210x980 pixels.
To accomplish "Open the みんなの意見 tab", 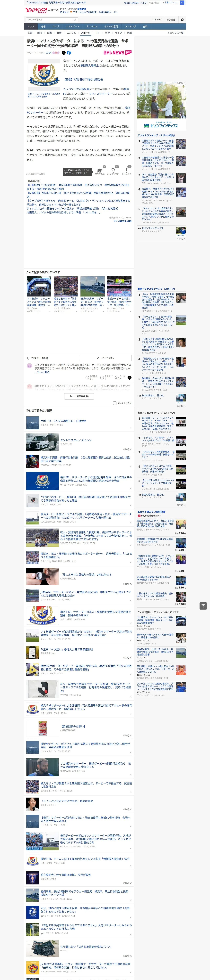I will tap(111, 27).
